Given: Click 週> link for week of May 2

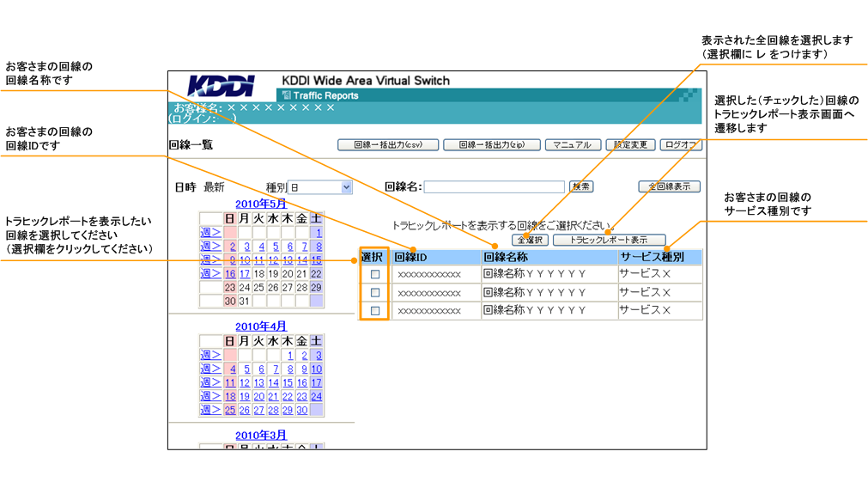Looking at the screenshot, I should coord(210,247).
